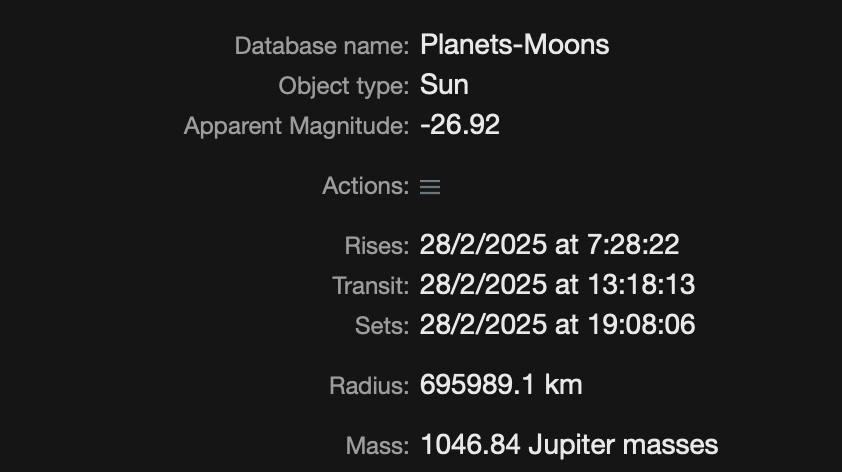Click the Actions label

click(365, 186)
